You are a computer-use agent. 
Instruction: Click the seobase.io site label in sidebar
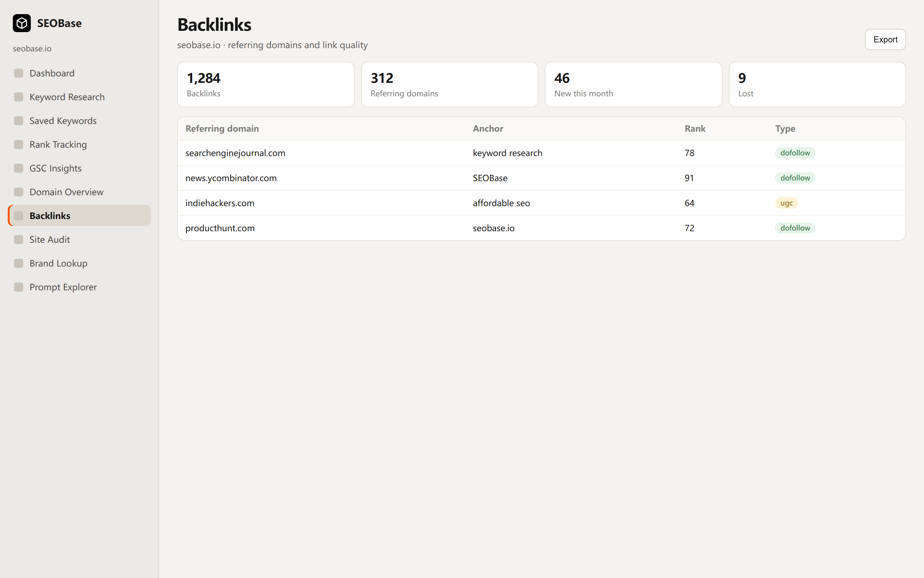(32, 48)
